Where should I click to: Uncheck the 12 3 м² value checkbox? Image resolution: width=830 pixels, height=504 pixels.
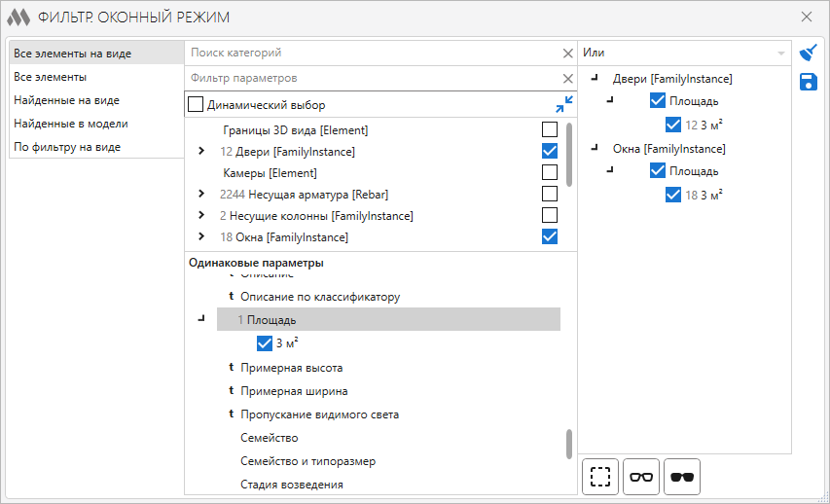click(x=672, y=125)
